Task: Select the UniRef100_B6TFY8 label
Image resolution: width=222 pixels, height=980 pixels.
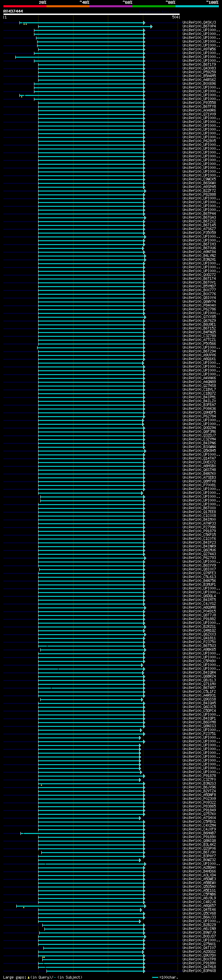Action: (199, 106)
